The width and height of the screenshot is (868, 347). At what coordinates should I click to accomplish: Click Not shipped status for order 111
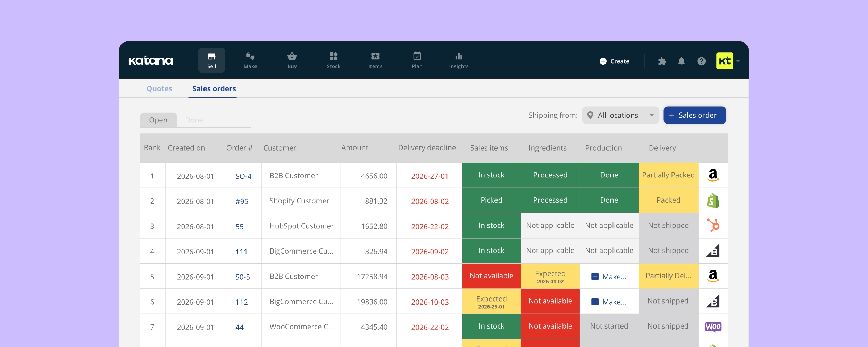[668, 251]
